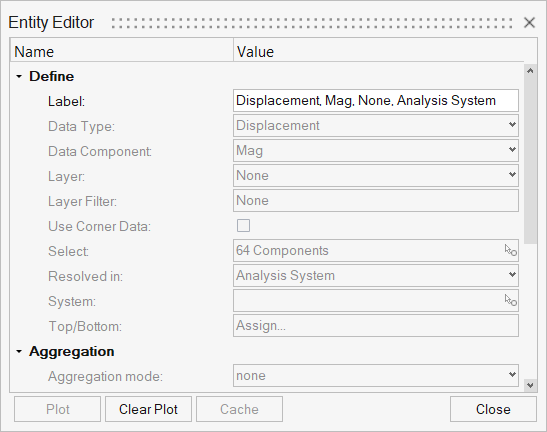The image size is (547, 432).
Task: Open the Data Component dropdown
Action: click(376, 150)
